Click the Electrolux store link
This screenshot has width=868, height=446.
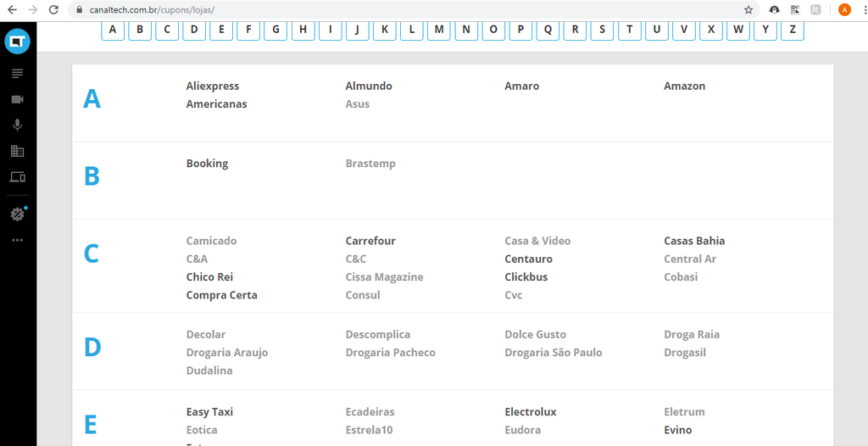click(531, 412)
